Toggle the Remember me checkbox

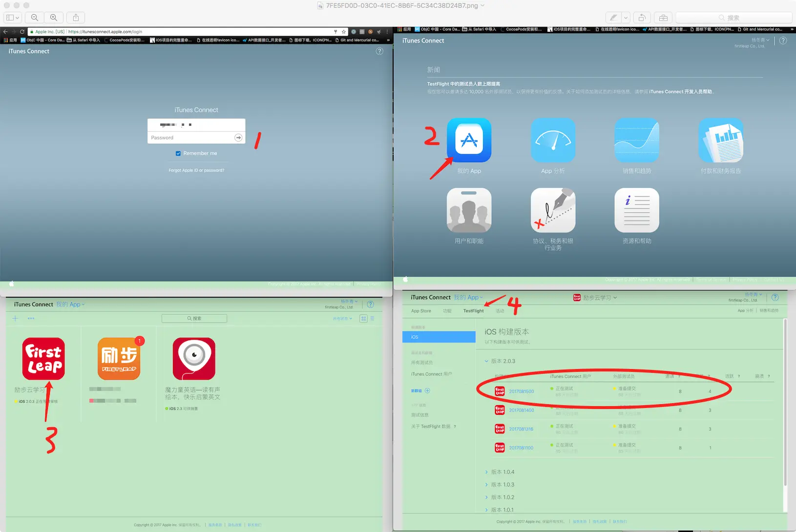(178, 153)
